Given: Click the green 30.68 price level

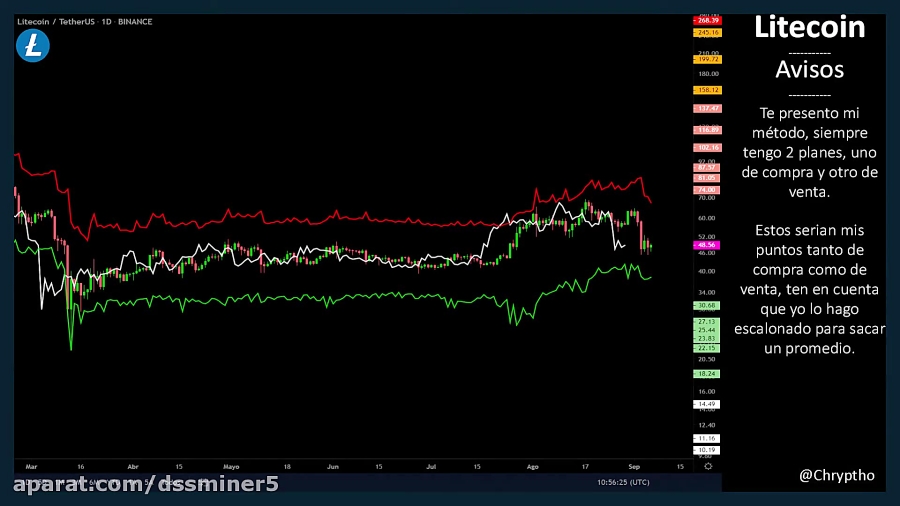Looking at the screenshot, I should 706,306.
